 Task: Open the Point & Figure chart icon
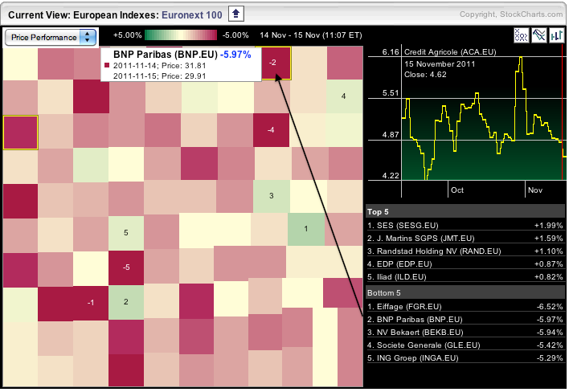pyautogui.click(x=521, y=35)
